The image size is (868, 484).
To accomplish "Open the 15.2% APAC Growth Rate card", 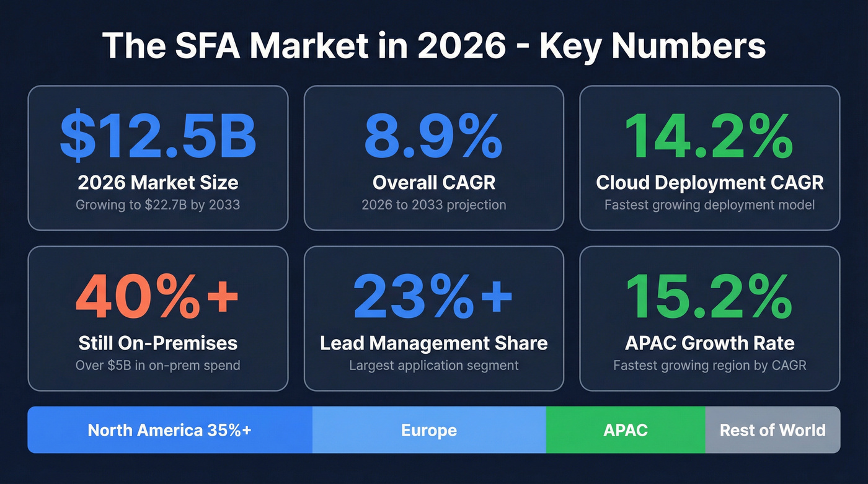I will coord(709,318).
